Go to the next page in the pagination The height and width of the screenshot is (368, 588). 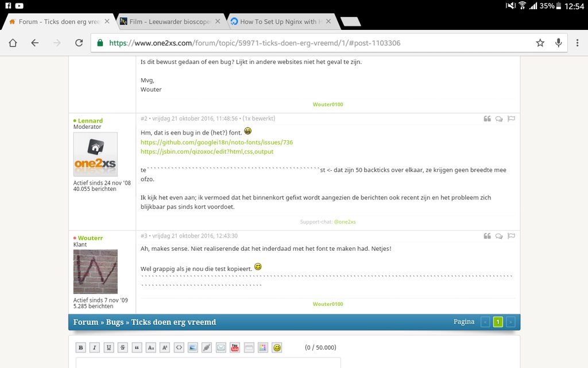(510, 322)
